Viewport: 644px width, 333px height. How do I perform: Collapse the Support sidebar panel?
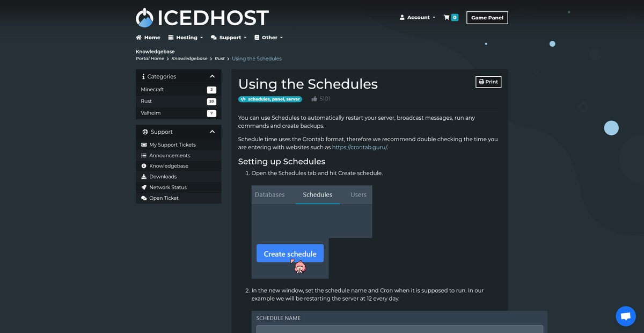pyautogui.click(x=212, y=132)
